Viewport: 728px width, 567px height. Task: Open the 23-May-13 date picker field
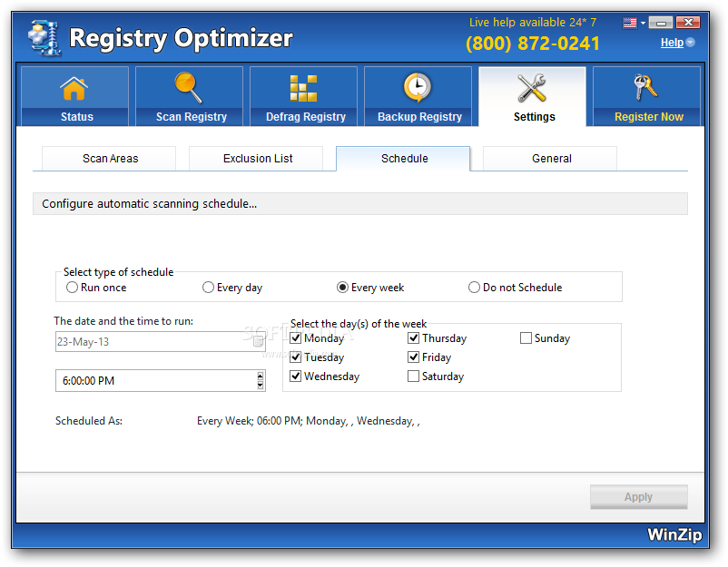(160, 341)
